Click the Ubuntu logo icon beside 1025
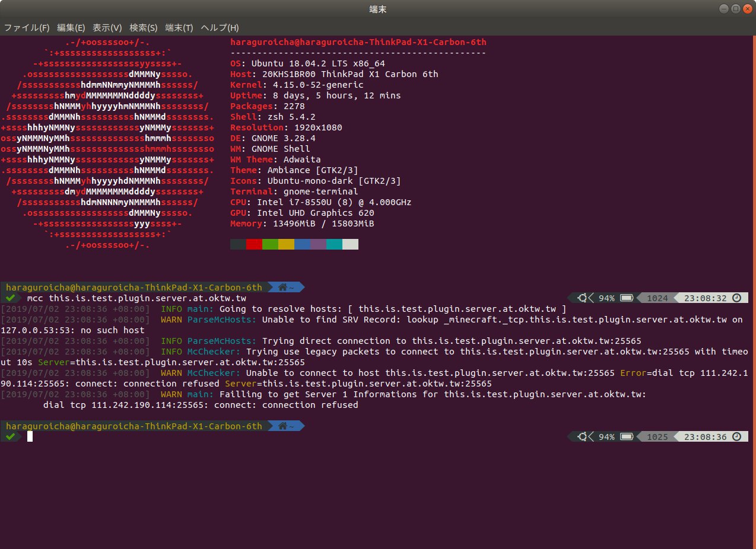The height and width of the screenshot is (549, 756). [x=583, y=436]
